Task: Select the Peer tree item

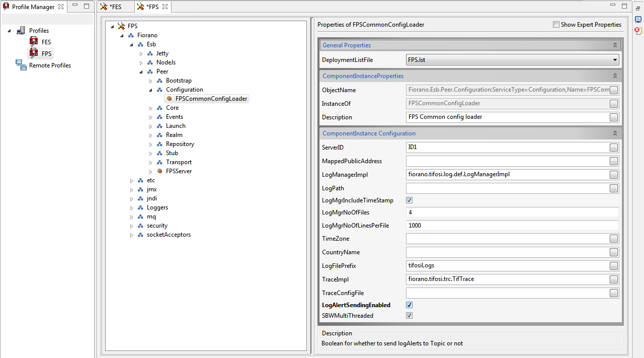Action: click(x=162, y=71)
